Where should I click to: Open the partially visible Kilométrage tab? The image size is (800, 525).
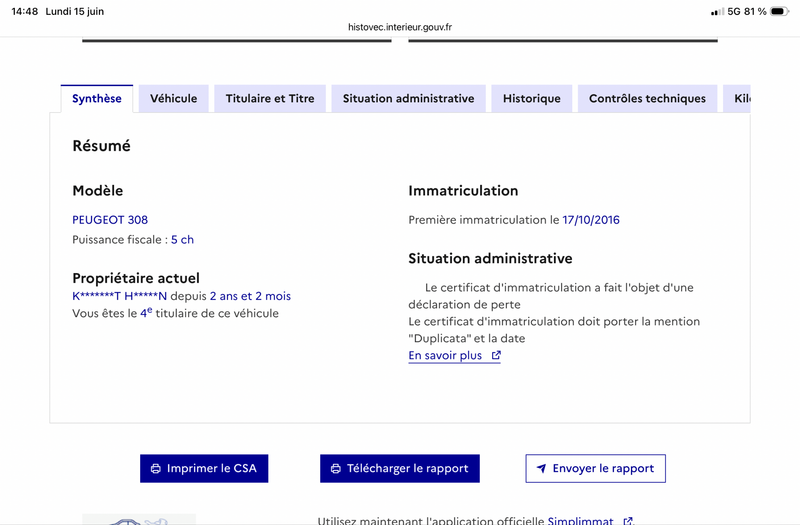point(737,98)
